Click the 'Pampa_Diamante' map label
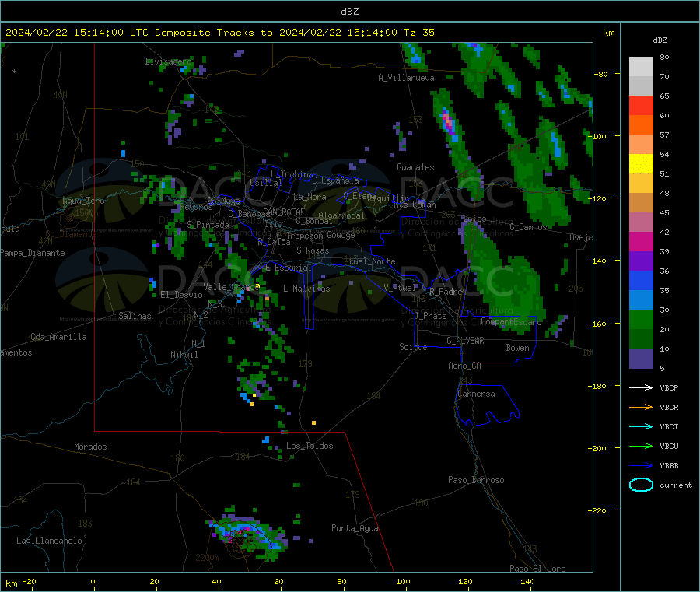The height and width of the screenshot is (592, 700). tap(32, 253)
